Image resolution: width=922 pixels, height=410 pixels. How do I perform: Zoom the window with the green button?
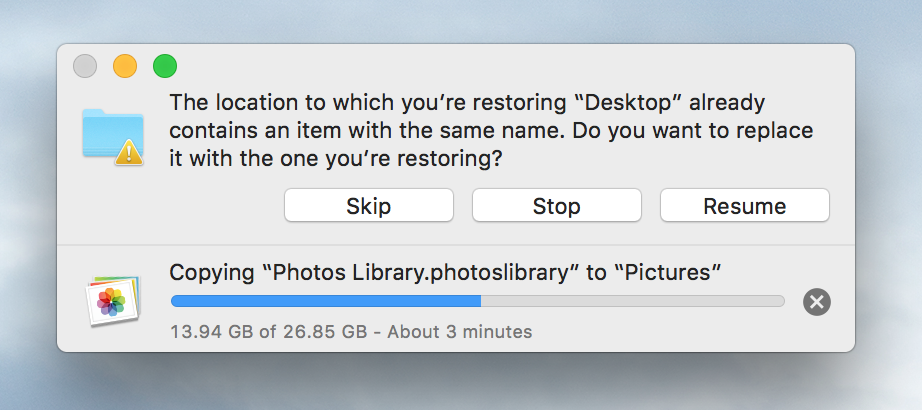(x=164, y=67)
